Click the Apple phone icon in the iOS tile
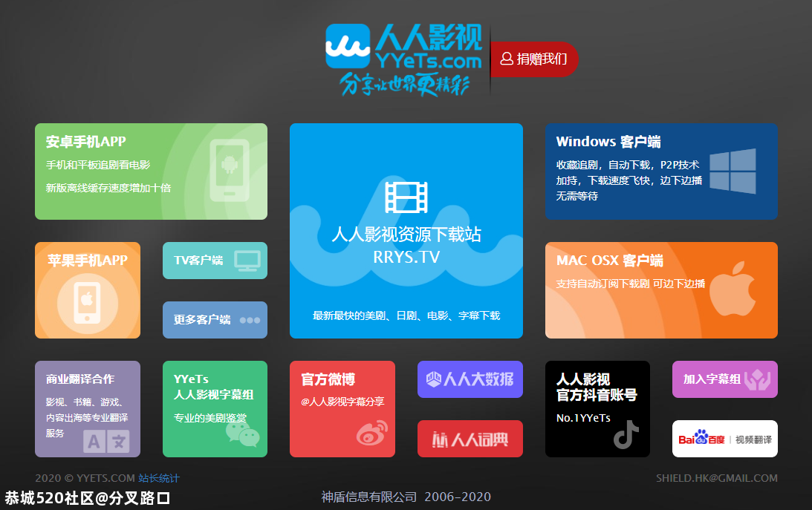812x510 pixels. click(x=88, y=303)
